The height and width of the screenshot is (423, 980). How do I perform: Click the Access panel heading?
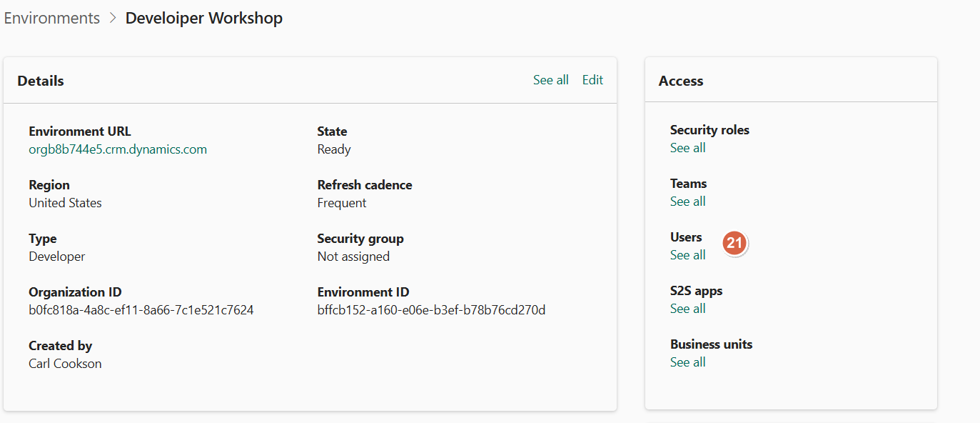click(680, 81)
